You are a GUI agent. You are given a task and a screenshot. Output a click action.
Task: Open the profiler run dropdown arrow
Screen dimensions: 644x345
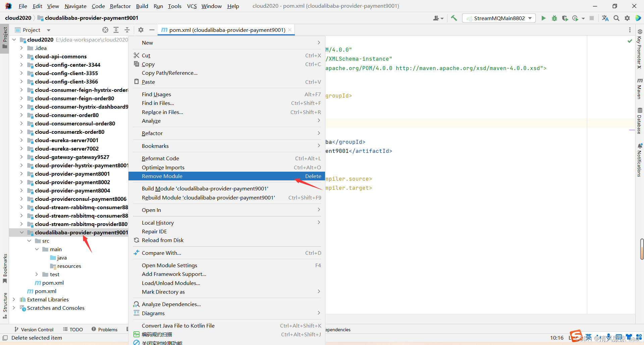(583, 18)
